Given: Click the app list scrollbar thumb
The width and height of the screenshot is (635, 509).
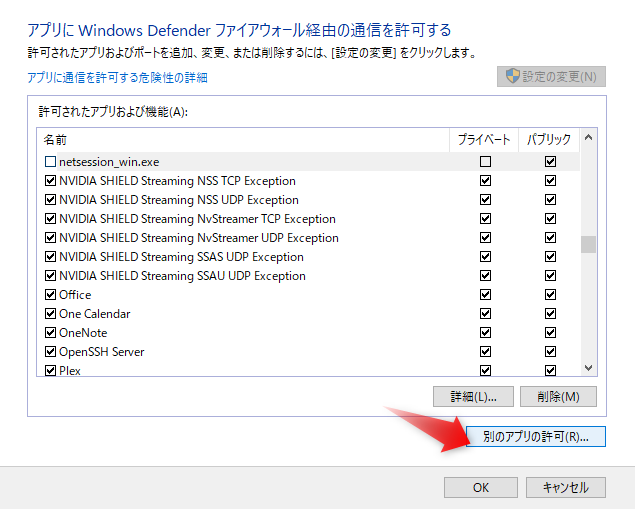Looking at the screenshot, I should [x=588, y=245].
